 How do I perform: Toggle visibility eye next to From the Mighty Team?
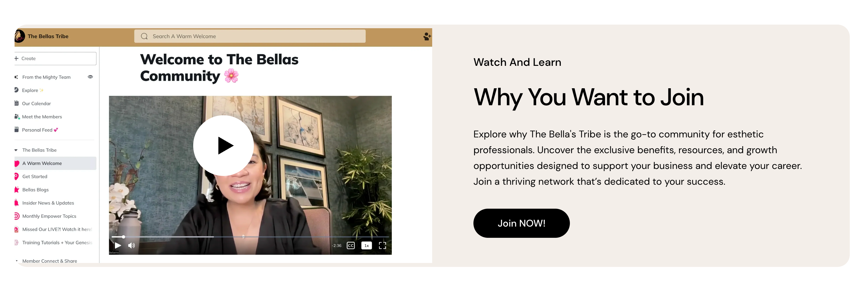(90, 77)
